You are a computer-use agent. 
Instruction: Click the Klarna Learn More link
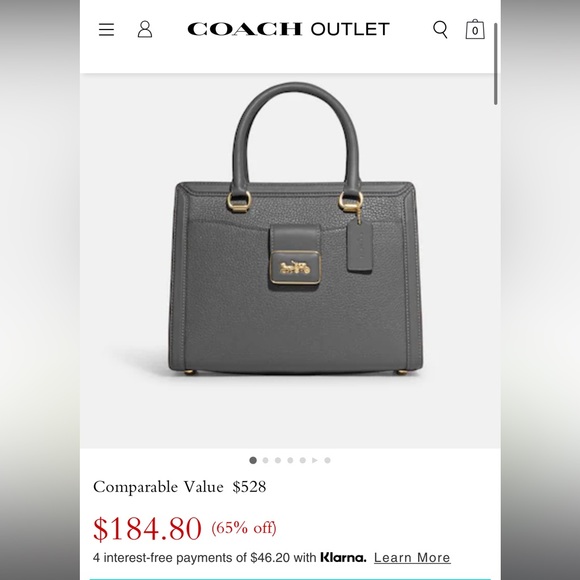pos(412,557)
